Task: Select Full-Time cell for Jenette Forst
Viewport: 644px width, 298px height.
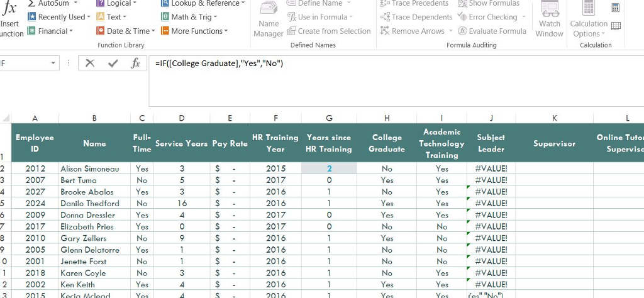Action: (142, 261)
